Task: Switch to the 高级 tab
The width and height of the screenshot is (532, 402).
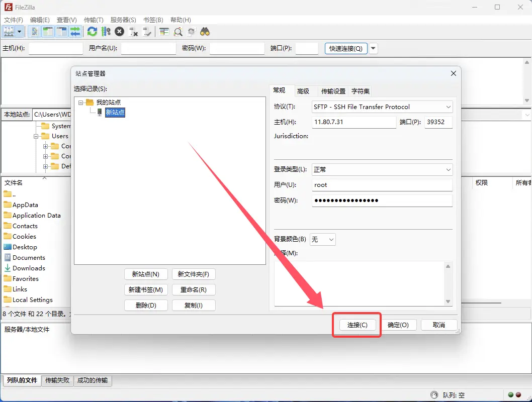Action: click(303, 91)
